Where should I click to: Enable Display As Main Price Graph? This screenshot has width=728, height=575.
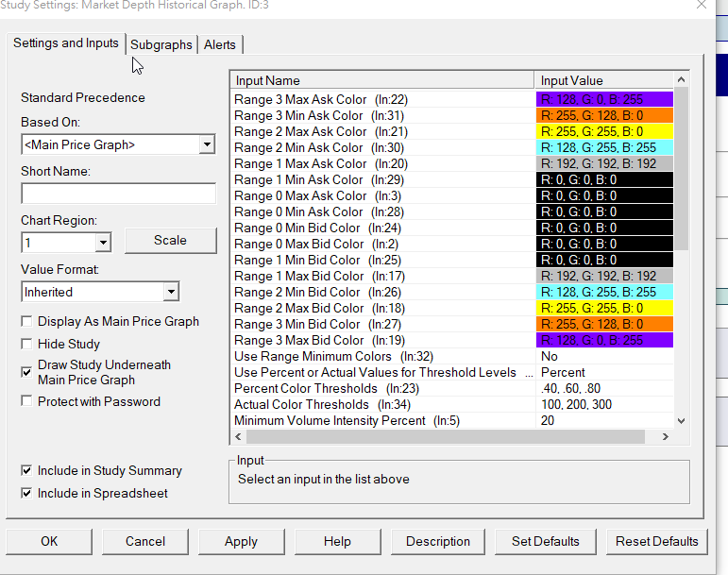pos(26,322)
